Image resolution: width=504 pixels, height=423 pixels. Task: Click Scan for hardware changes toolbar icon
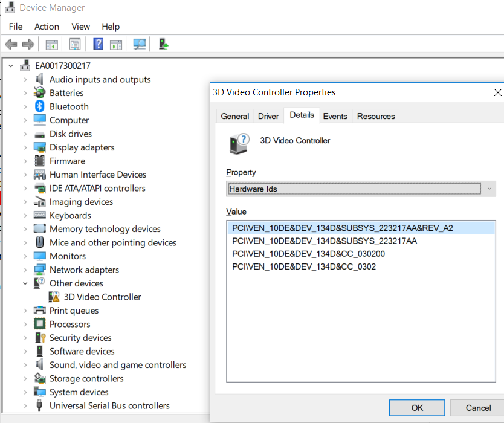click(140, 44)
